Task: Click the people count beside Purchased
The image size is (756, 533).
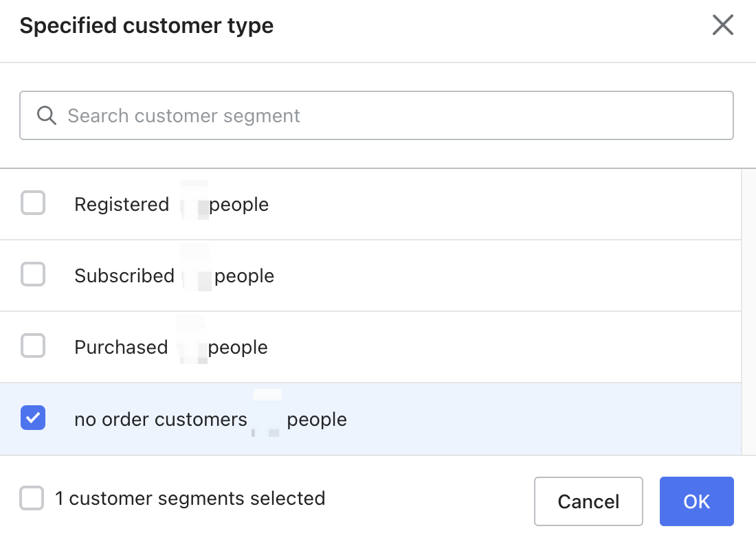Action: 238,348
